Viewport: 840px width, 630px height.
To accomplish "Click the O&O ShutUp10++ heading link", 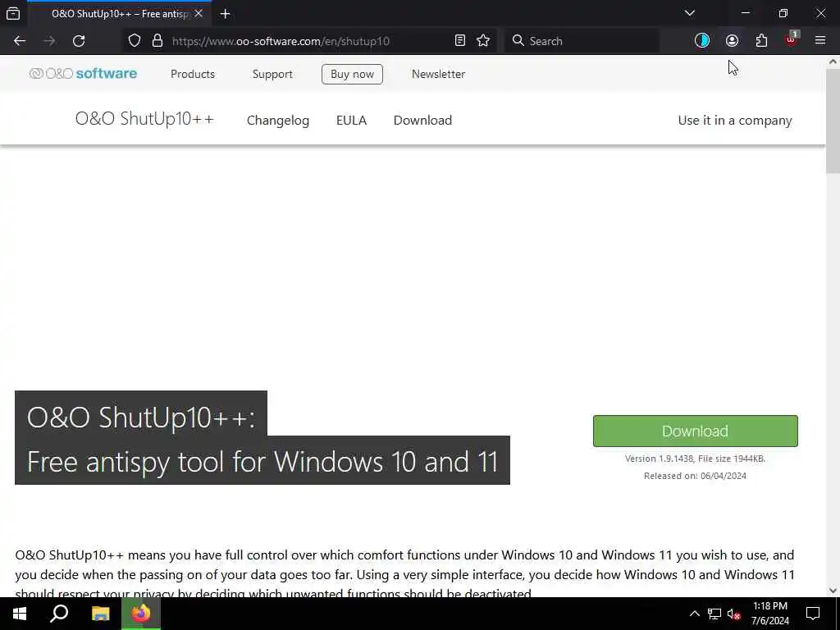I will pyautogui.click(x=144, y=119).
